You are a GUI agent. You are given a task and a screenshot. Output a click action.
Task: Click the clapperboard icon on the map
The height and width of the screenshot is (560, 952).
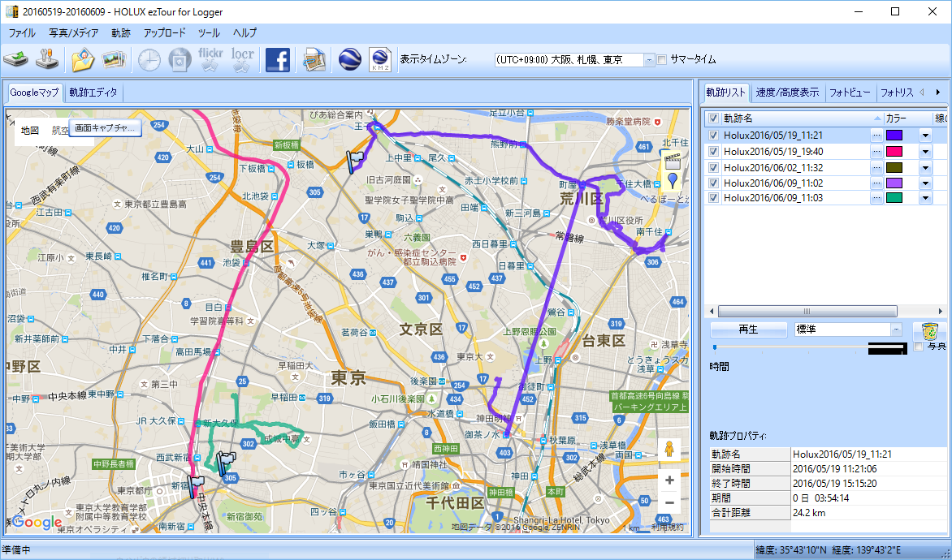pos(672,162)
